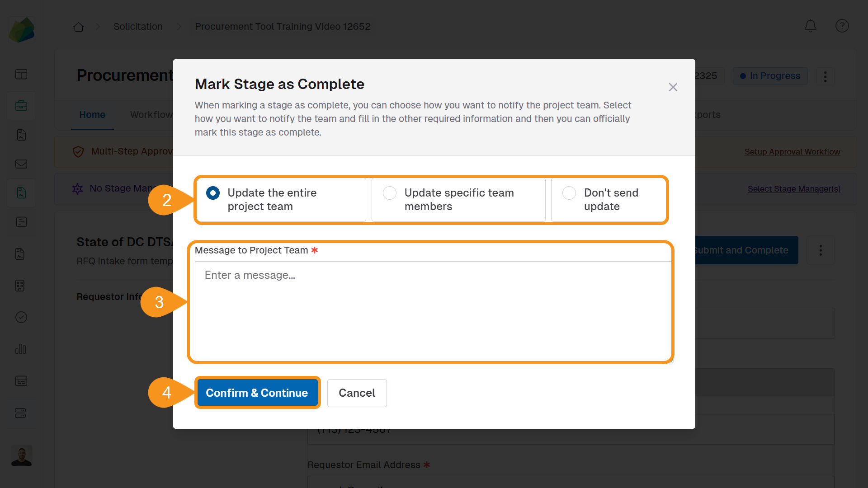Open the notifications bell
The image size is (868, 488).
pyautogui.click(x=810, y=26)
